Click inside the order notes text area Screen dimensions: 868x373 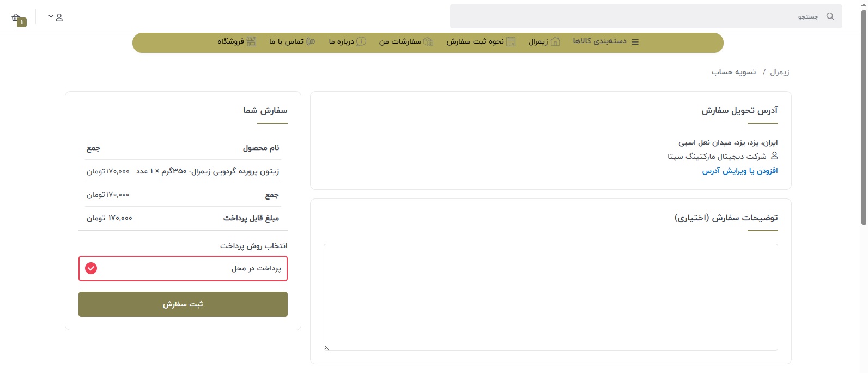pos(550,297)
